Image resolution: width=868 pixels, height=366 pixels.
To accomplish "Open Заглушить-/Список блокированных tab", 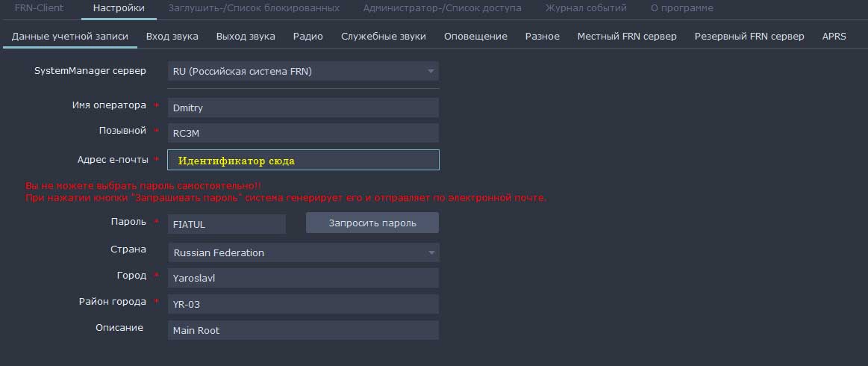I will point(254,8).
